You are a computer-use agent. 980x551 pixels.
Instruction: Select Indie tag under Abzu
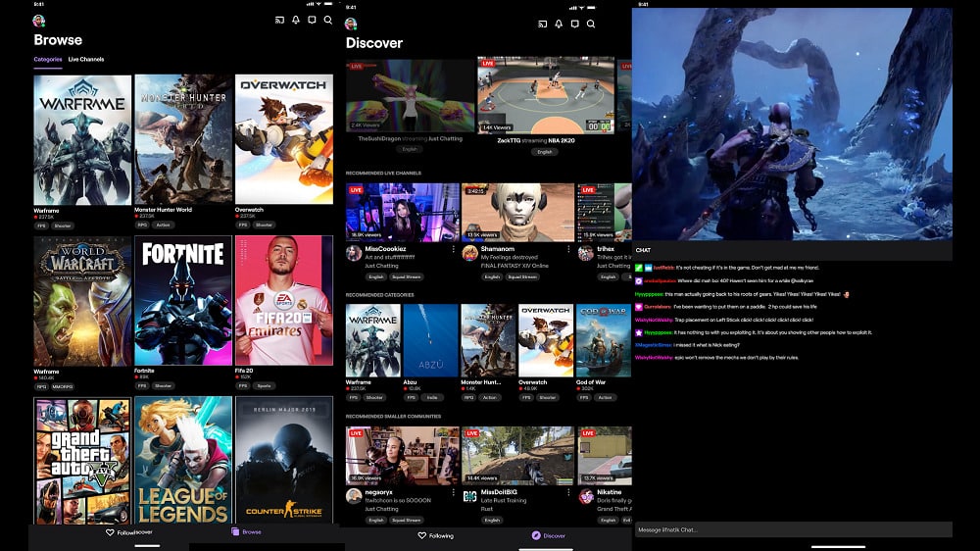point(432,398)
